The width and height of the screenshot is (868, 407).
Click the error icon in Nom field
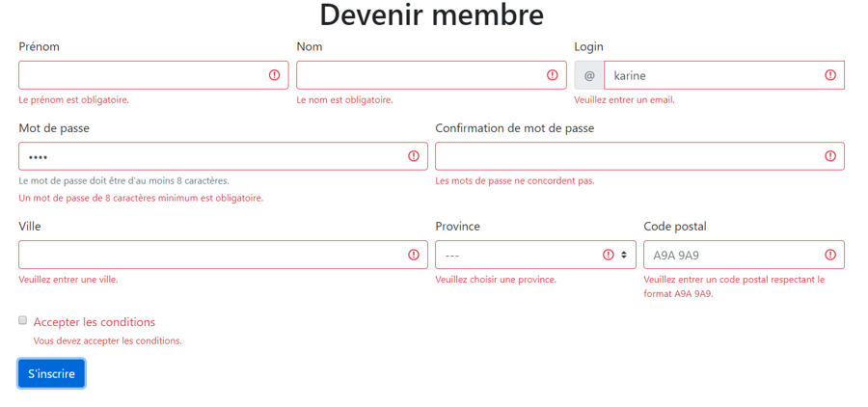point(552,75)
